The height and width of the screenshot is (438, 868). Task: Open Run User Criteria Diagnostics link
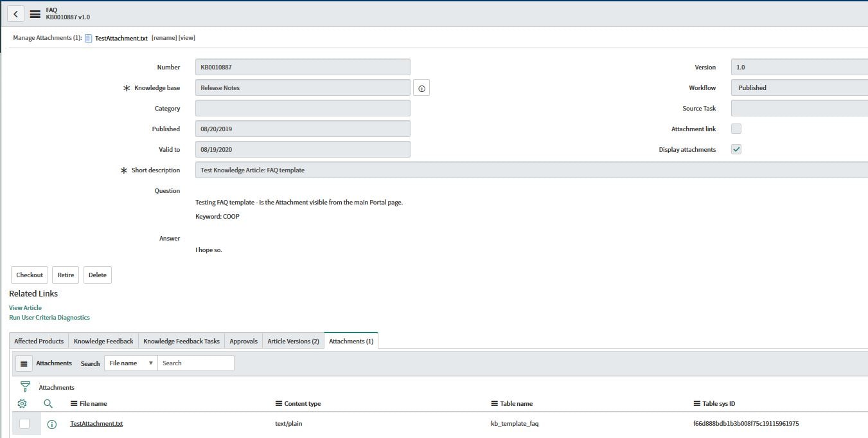(49, 317)
